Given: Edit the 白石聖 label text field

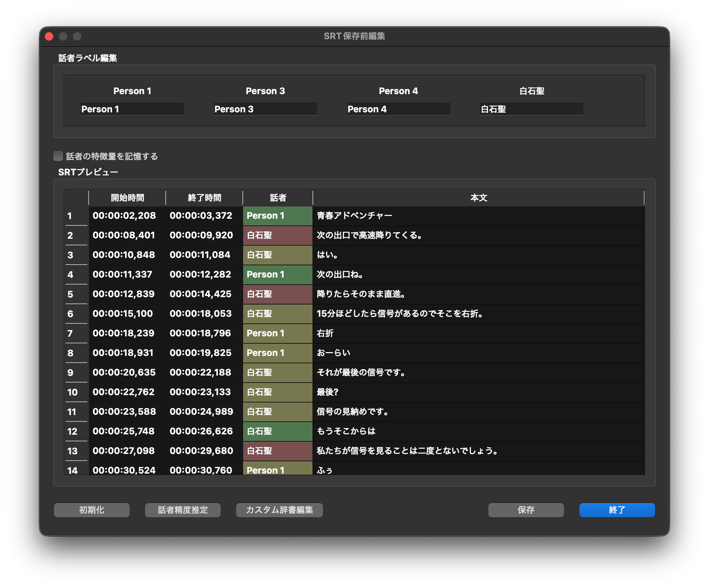Looking at the screenshot, I should pyautogui.click(x=531, y=109).
